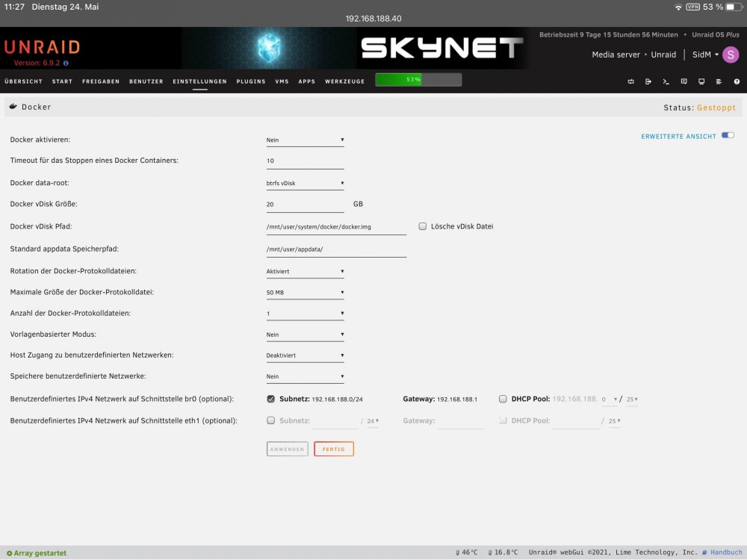This screenshot has width=747, height=560.
Task: Click the battery icon in the status bar
Action: point(734,7)
